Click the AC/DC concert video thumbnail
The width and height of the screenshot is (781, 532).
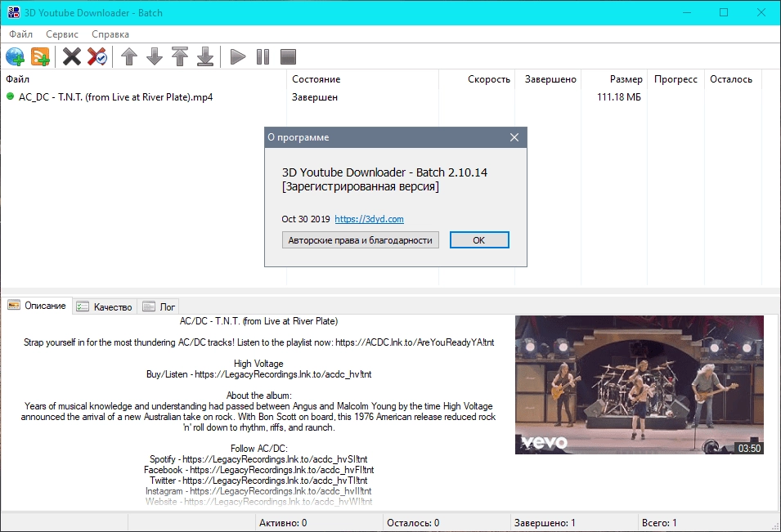pos(639,385)
